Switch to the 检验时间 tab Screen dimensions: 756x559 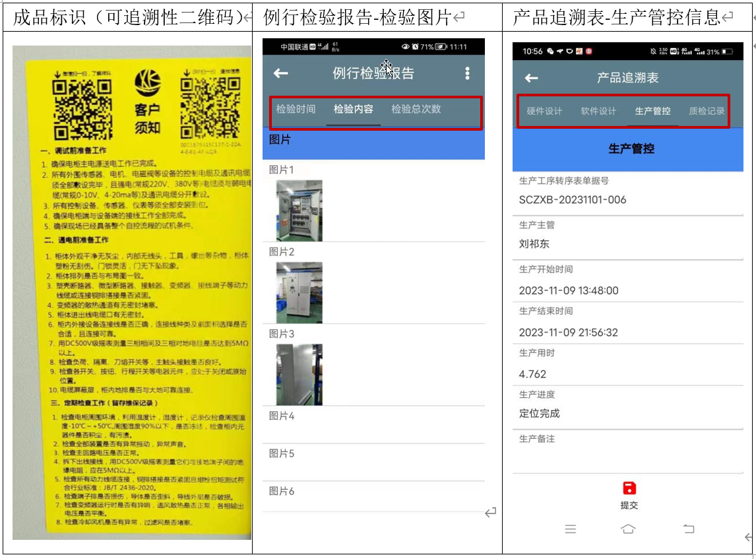coord(296,110)
